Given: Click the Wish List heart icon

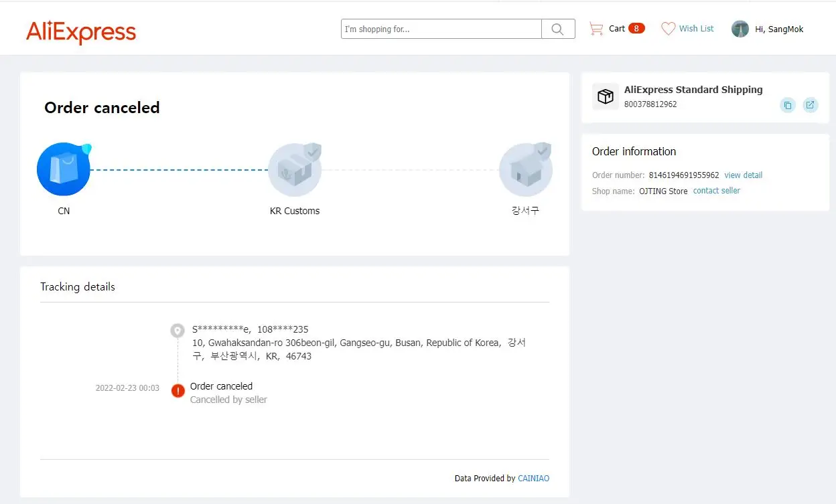Looking at the screenshot, I should 668,29.
